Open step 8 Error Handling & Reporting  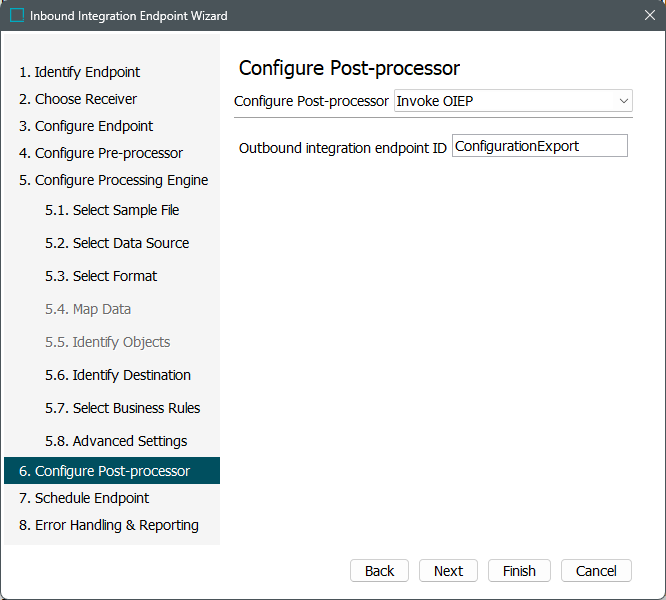109,525
